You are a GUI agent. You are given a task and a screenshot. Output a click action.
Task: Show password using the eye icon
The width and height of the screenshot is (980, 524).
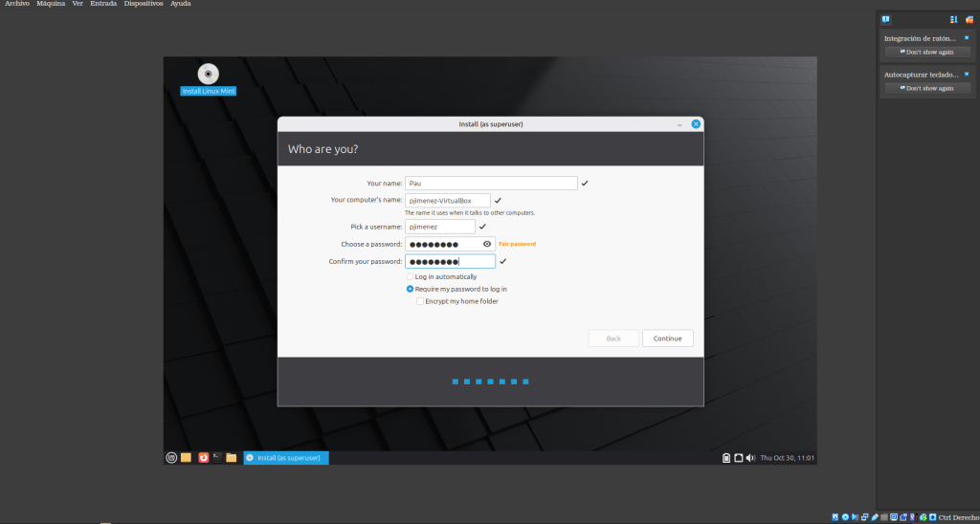pos(486,244)
